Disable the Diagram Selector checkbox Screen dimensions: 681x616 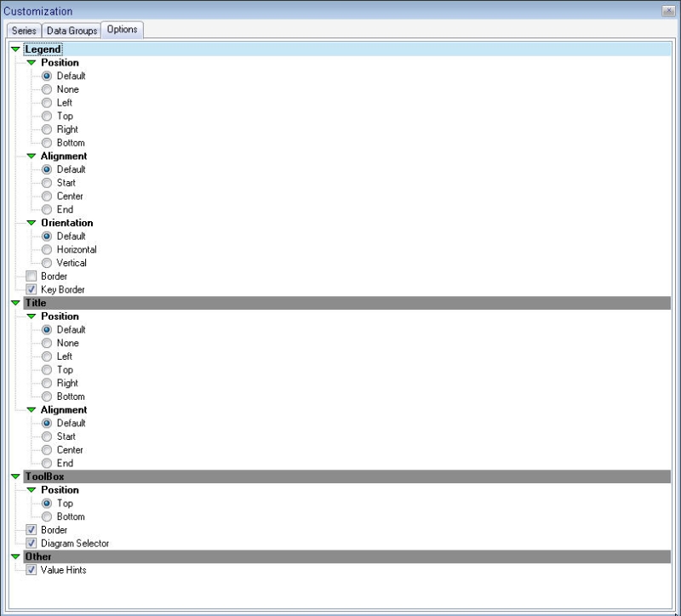click(31, 544)
